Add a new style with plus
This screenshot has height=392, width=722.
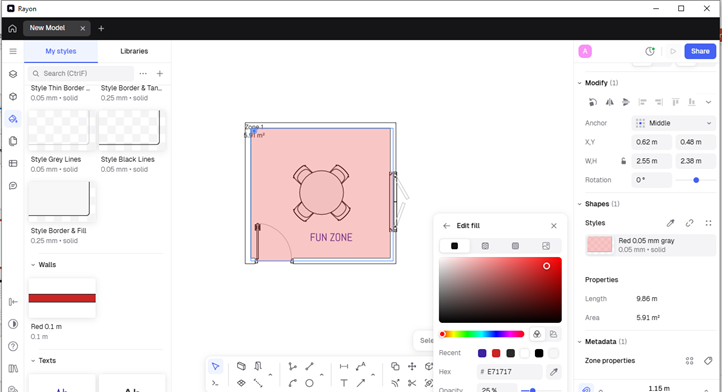pos(160,74)
